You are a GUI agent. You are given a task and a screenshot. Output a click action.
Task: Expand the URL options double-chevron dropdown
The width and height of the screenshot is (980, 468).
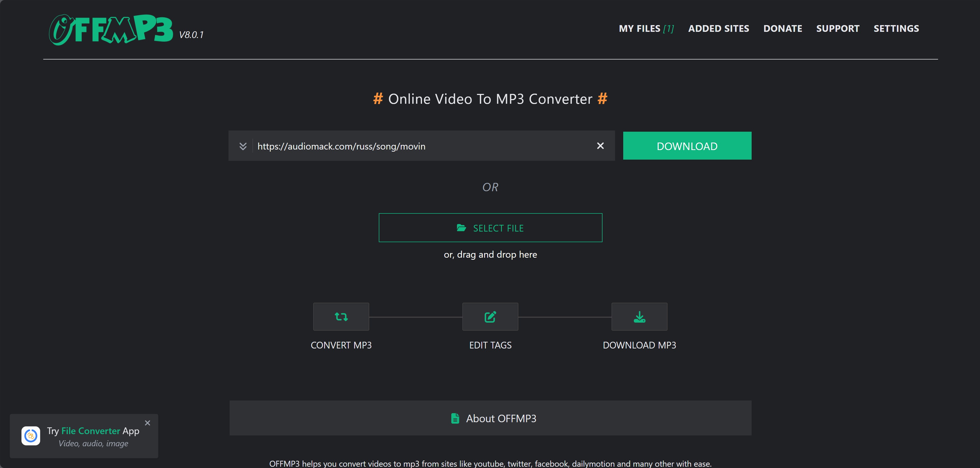click(x=243, y=146)
